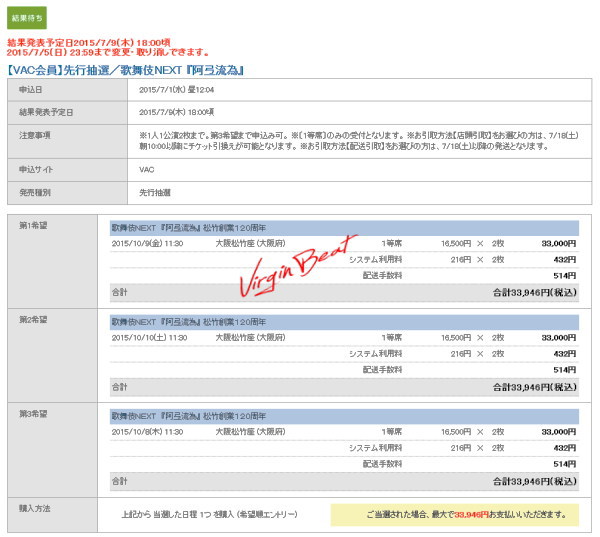Viewport: 600px width, 537px height.
Task: Select red notice 2015/7/5(日) 23:59まで変更・取り消しできます
Action: (x=108, y=52)
